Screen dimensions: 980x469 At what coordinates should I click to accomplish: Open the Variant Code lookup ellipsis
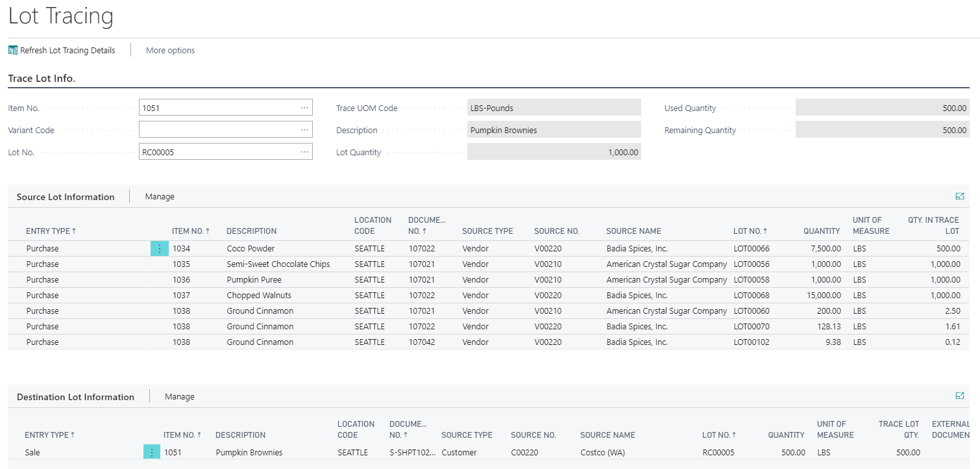304,130
